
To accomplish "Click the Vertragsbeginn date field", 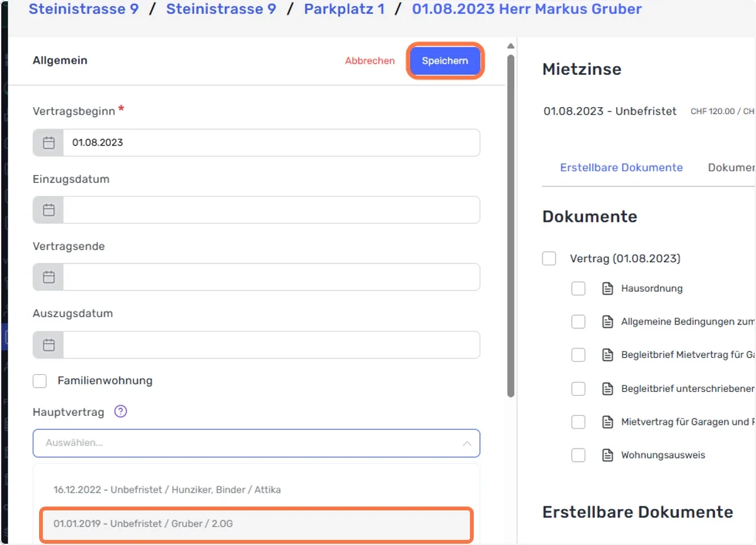I will click(272, 143).
